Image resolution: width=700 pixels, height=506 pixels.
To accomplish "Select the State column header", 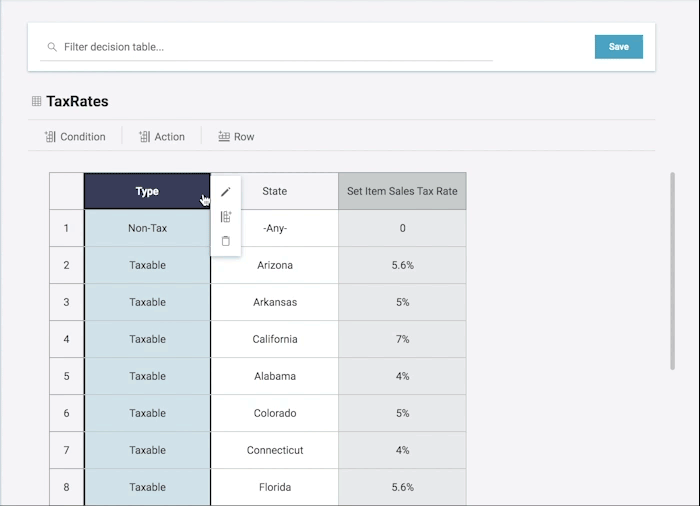I will pyautogui.click(x=274, y=191).
